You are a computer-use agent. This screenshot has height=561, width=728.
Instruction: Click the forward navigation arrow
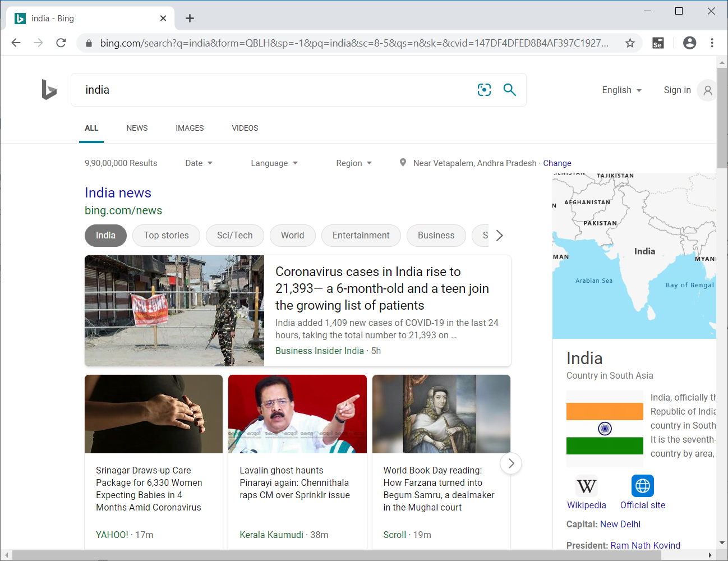point(38,43)
